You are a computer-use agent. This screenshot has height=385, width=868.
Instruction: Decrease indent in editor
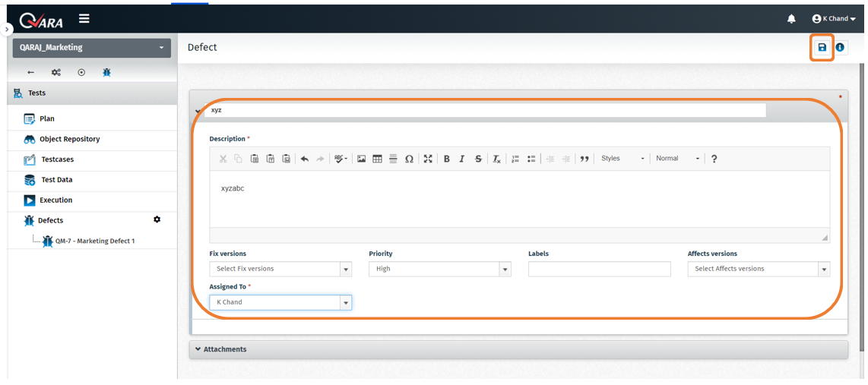550,159
